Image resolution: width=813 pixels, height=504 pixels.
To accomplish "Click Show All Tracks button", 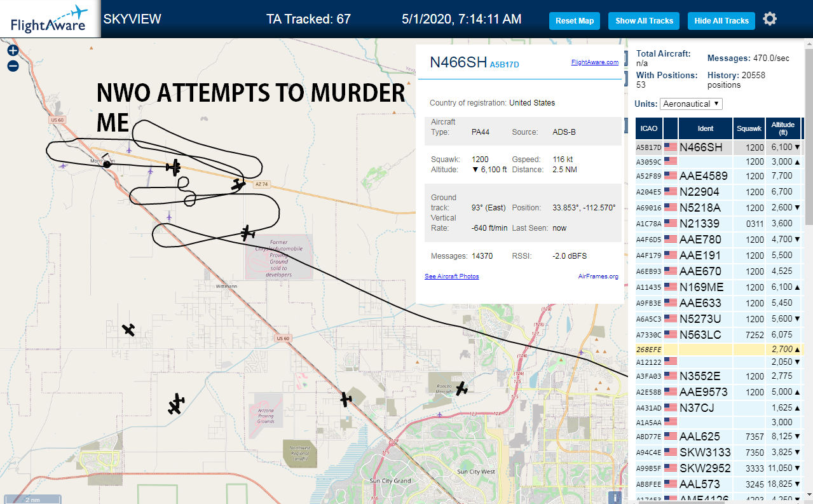I will tap(644, 21).
